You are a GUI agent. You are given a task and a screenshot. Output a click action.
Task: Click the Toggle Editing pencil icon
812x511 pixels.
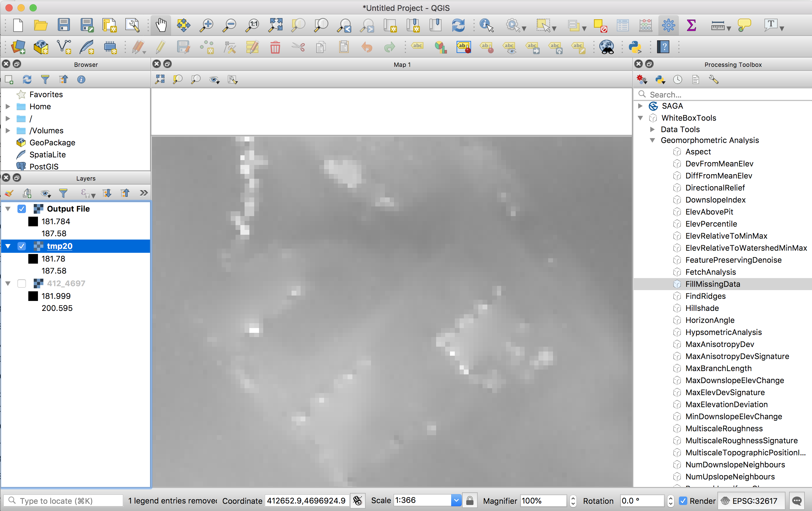coord(161,47)
